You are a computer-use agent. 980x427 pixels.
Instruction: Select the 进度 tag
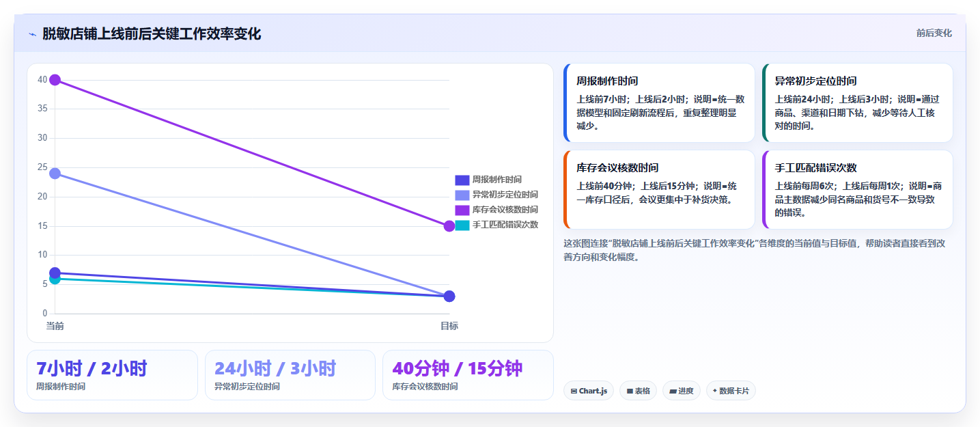[x=682, y=391]
